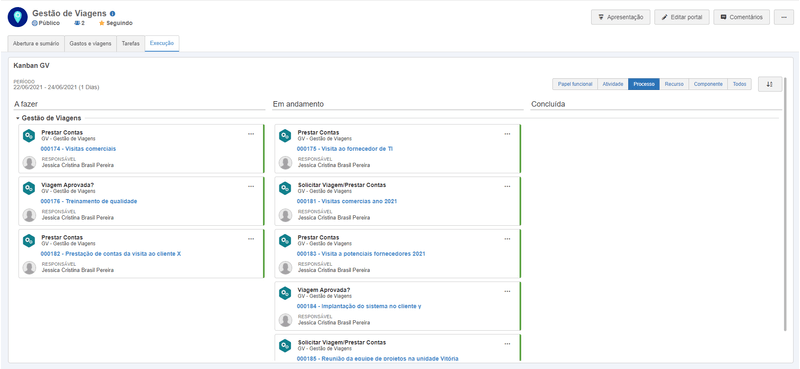Open the Apresentação mode button

click(621, 17)
